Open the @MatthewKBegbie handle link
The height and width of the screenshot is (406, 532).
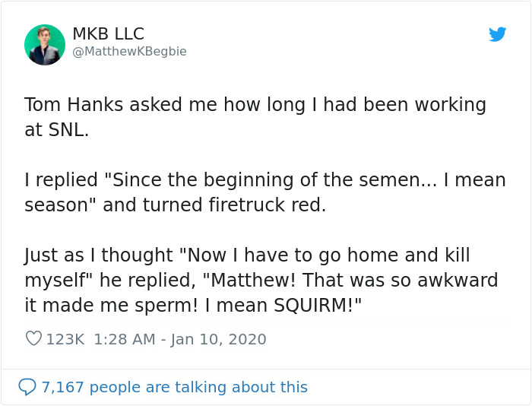point(129,52)
